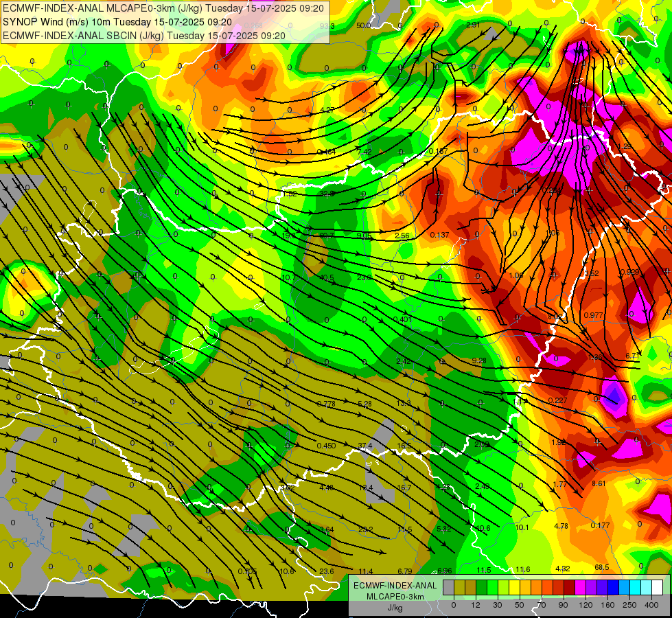Click the map value 2.56

pos(402,236)
